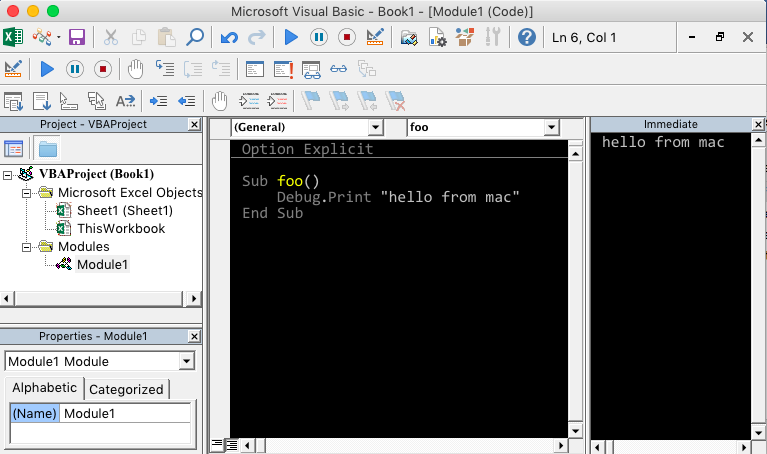
Task: Click the Step Into debug icon
Action: pos(165,69)
